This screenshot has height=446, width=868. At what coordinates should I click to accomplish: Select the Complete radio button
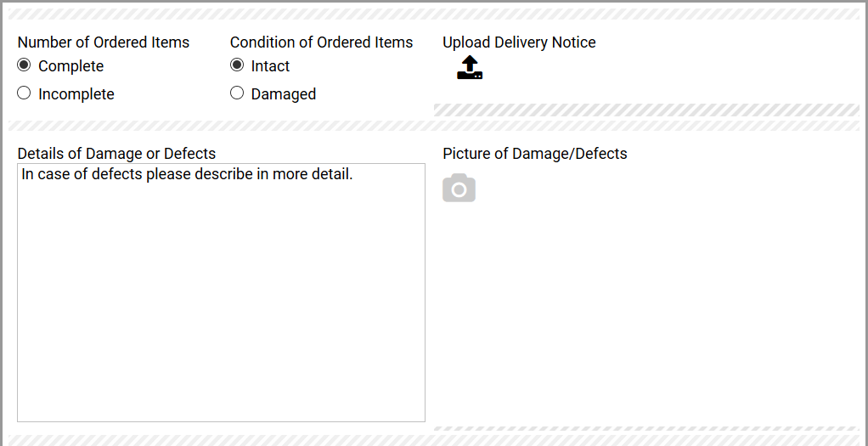point(24,65)
